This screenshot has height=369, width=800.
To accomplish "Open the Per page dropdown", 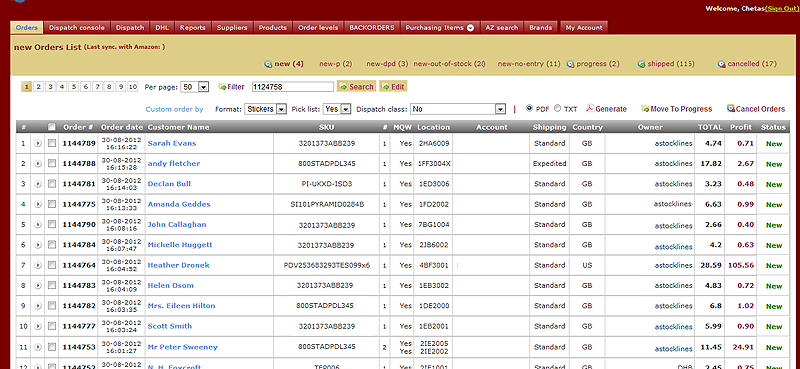I will (195, 87).
